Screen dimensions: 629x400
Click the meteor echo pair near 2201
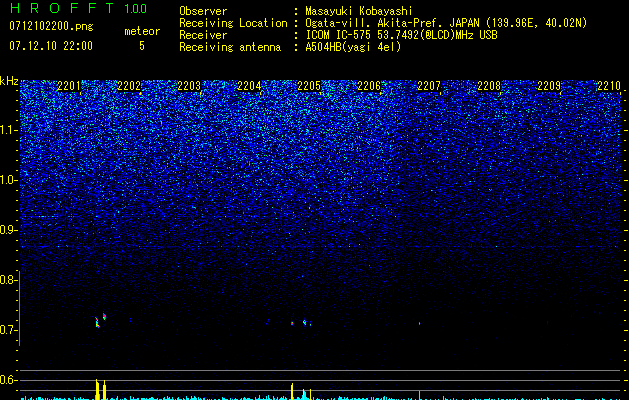(x=100, y=320)
